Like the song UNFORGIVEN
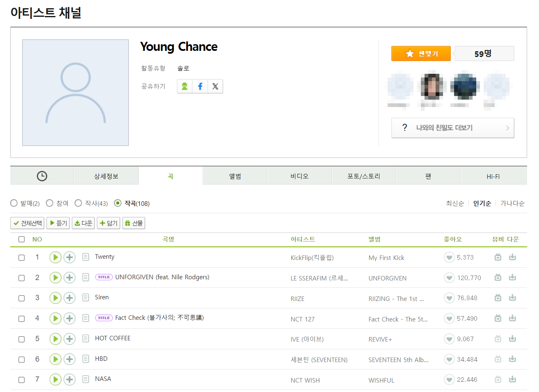Screen dimensions: 539x392 pyautogui.click(x=449, y=278)
